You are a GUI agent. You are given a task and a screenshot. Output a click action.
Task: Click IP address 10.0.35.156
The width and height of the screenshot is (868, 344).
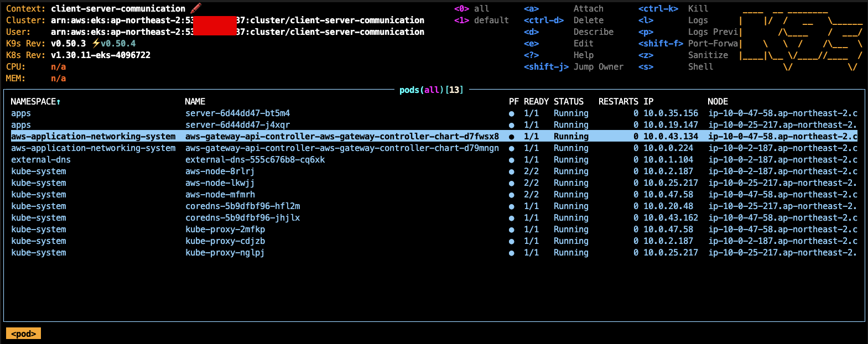pyautogui.click(x=671, y=113)
